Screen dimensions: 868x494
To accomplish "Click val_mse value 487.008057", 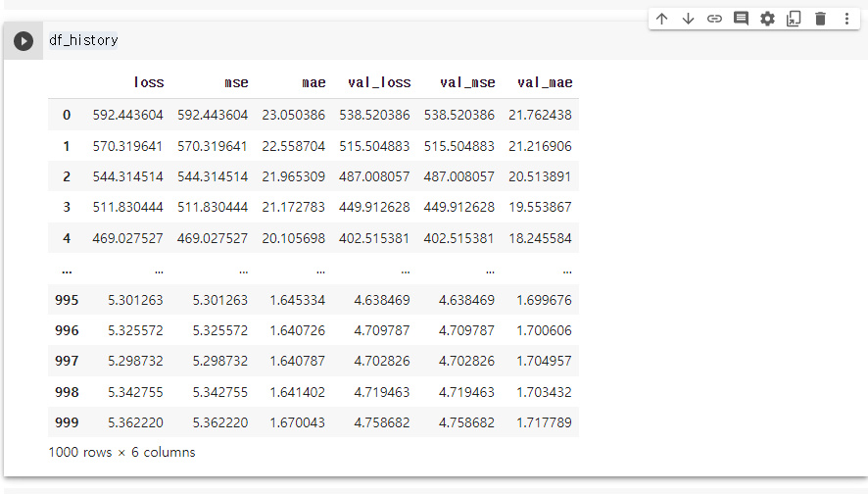I will 458,176.
